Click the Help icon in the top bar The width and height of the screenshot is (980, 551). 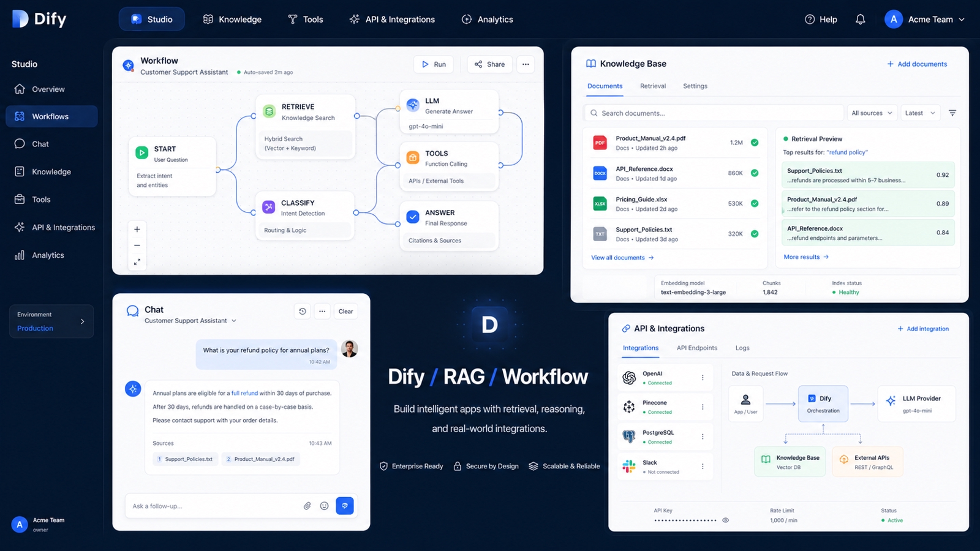810,19
